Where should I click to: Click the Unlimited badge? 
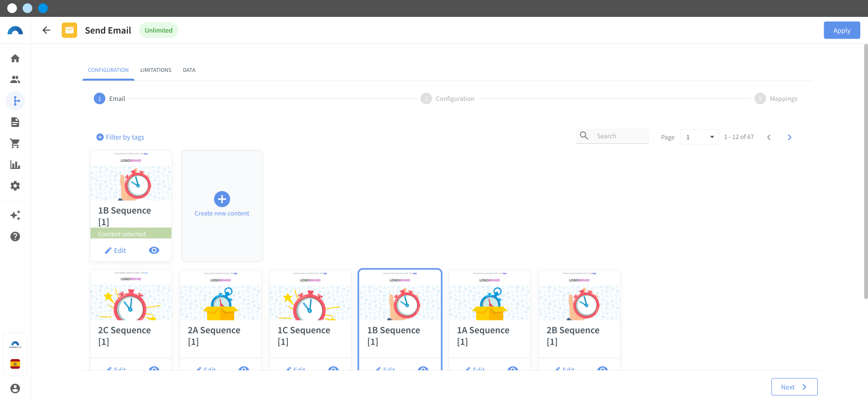pyautogui.click(x=159, y=30)
